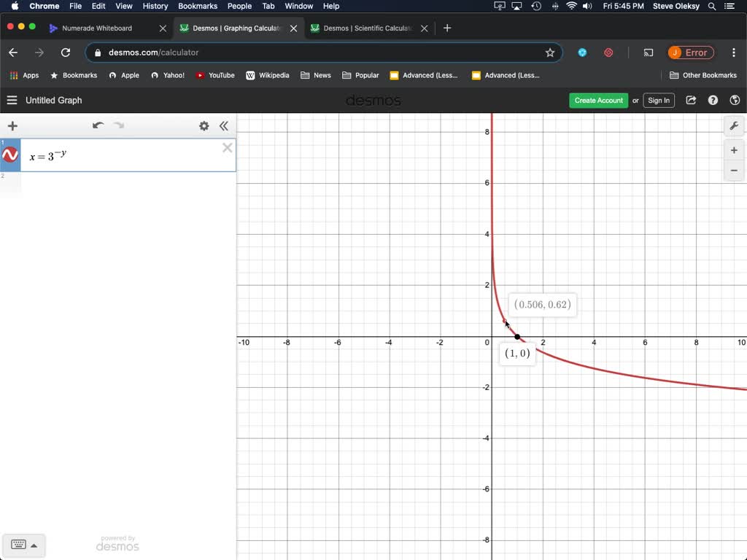Show the on-screen keypad
Viewport: 747px width, 560px height.
tap(18, 545)
